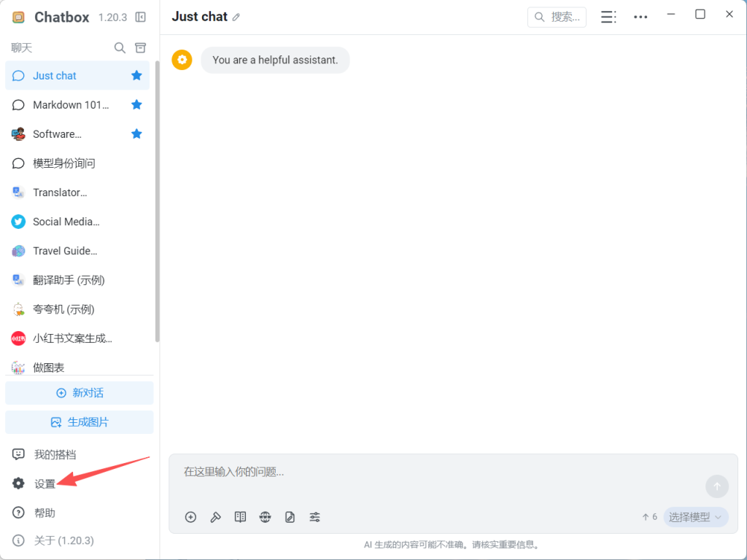The image size is (747, 560).
Task: Click the orange gear system prompt avatar
Action: (x=182, y=60)
